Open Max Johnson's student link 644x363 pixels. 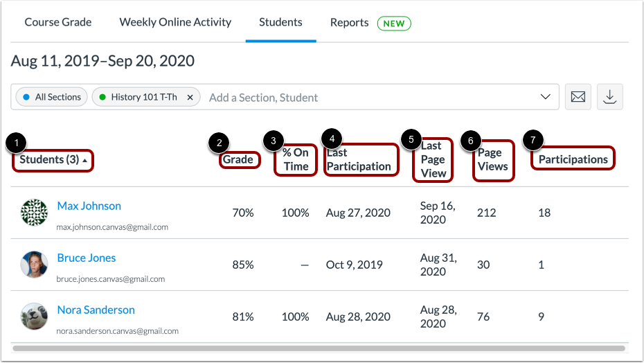tap(89, 206)
